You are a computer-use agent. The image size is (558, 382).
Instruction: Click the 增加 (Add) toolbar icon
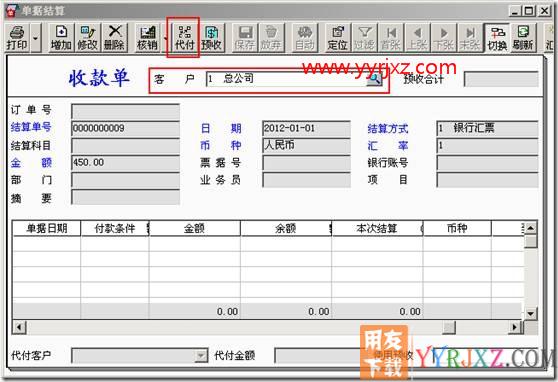coord(61,38)
